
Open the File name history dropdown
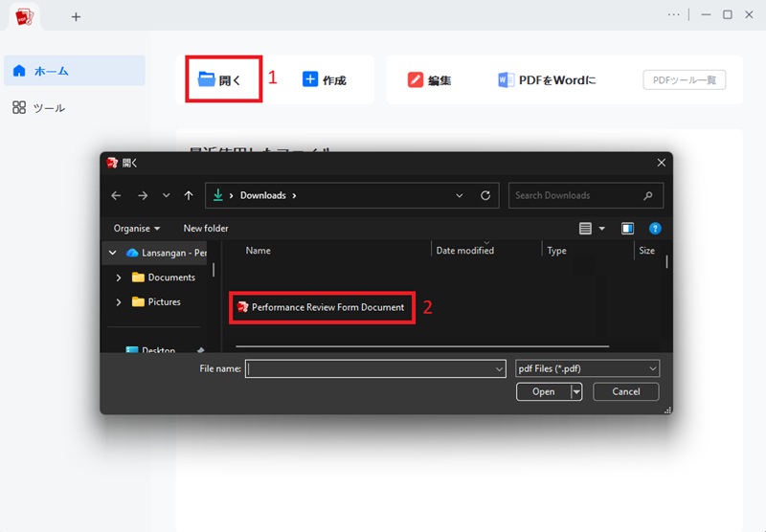[499, 369]
